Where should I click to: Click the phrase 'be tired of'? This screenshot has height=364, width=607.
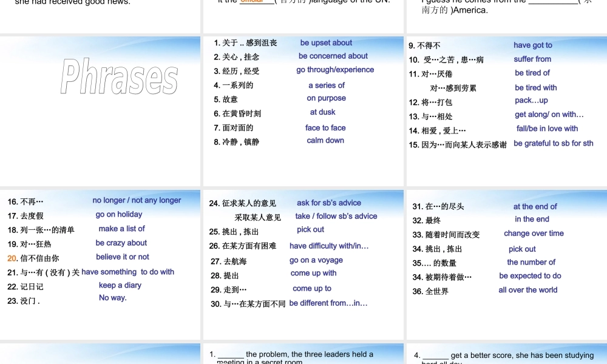[532, 73]
